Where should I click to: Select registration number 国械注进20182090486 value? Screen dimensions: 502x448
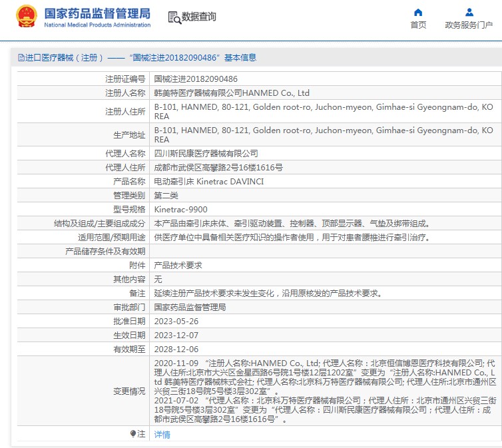click(196, 79)
